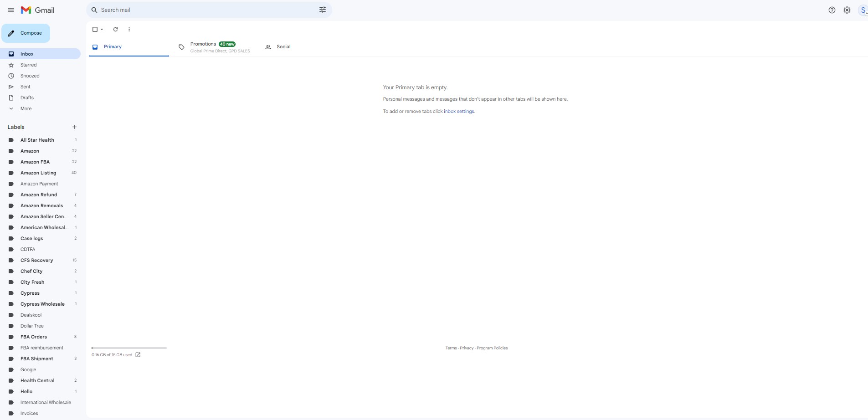Click the Starred star icon

[x=11, y=65]
